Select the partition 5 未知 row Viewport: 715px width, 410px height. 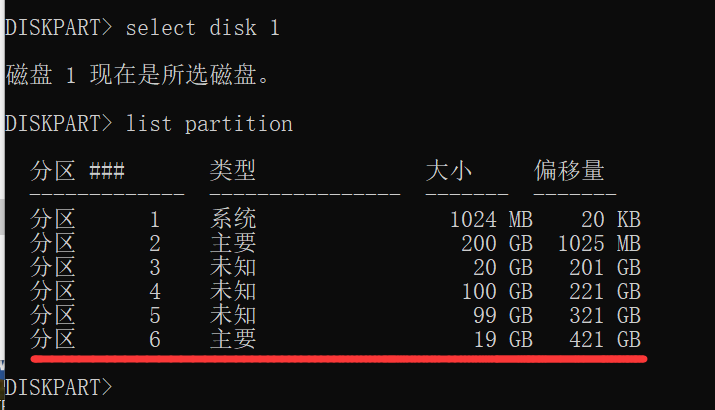pyautogui.click(x=336, y=315)
